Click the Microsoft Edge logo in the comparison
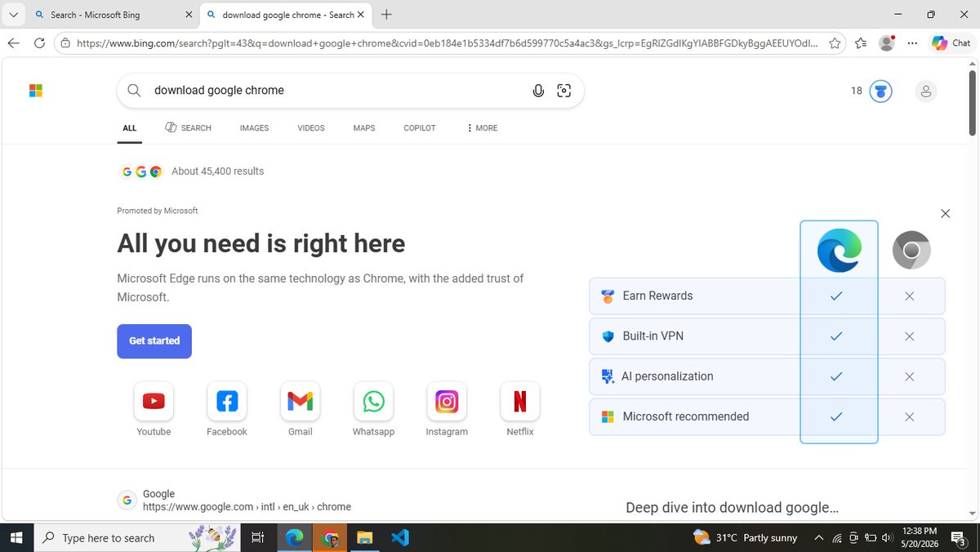 (x=840, y=250)
